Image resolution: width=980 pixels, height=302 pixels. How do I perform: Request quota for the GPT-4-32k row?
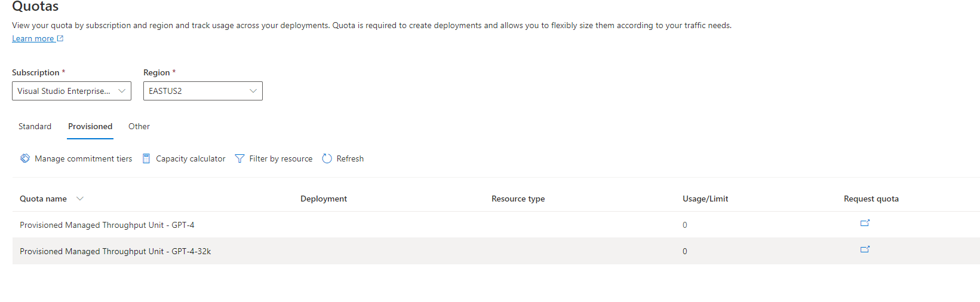coord(865,249)
